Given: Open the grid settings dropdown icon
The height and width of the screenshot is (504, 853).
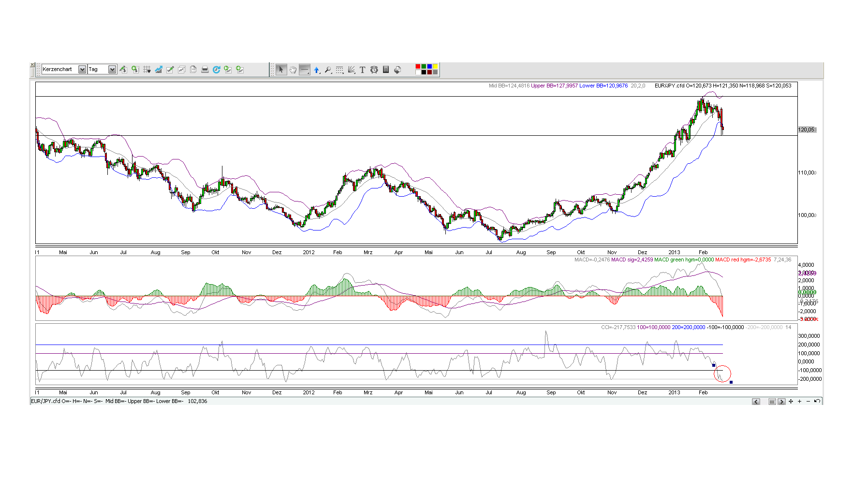Looking at the screenshot, I should point(147,70).
